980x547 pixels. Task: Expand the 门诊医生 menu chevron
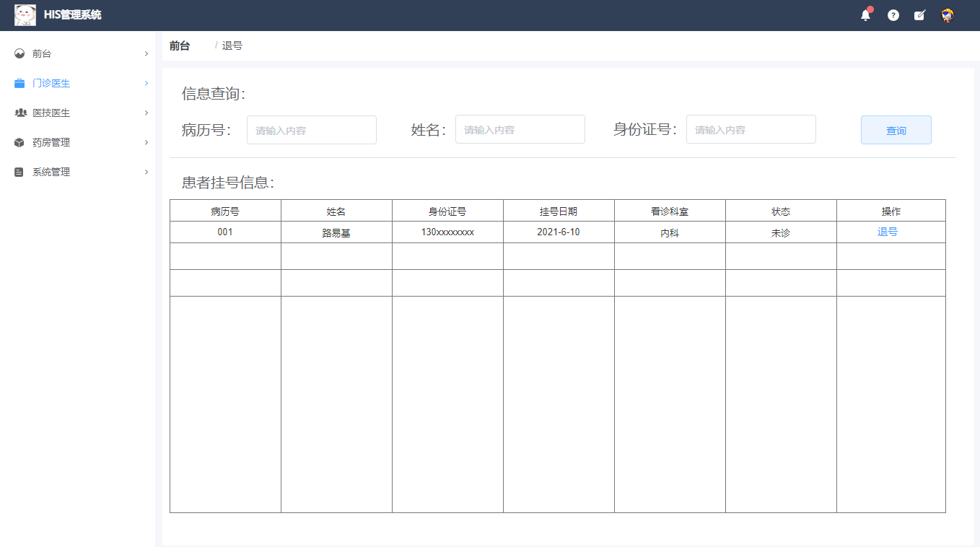point(146,83)
